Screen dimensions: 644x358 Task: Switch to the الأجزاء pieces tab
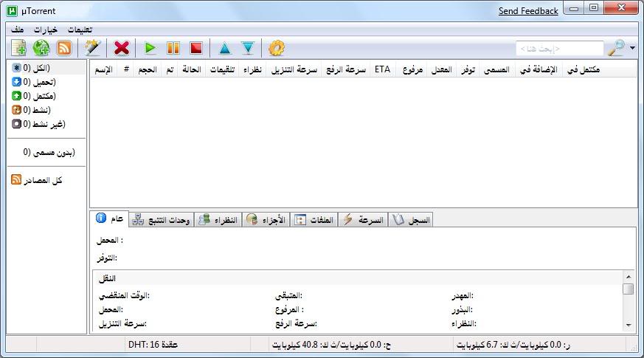click(266, 220)
